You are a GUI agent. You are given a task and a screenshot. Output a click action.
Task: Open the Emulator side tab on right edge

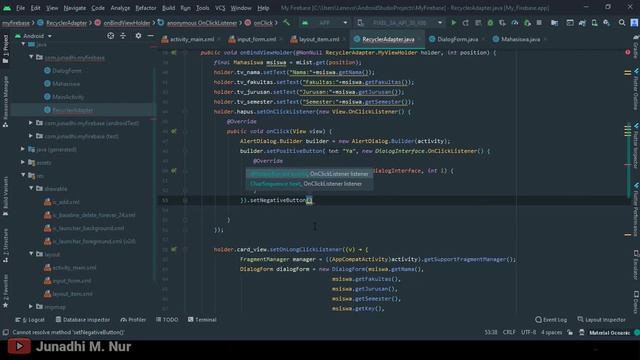pyautogui.click(x=636, y=265)
